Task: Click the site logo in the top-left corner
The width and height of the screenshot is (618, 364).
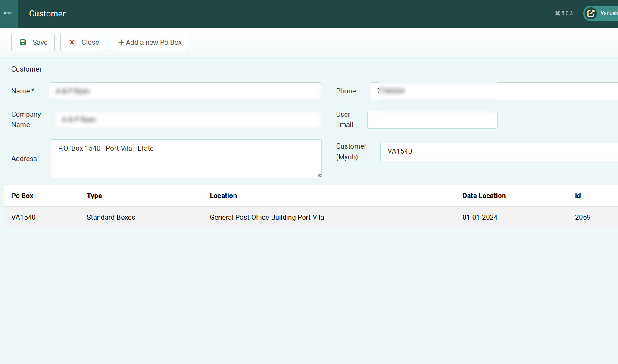Action: (8, 13)
